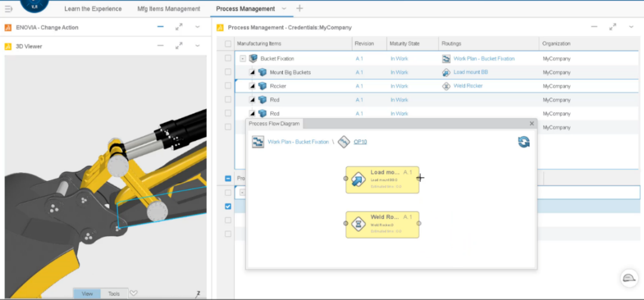Image resolution: width=644 pixels, height=300 pixels.
Task: Collapse the Bucket Fixation tree node
Action: pyautogui.click(x=243, y=59)
